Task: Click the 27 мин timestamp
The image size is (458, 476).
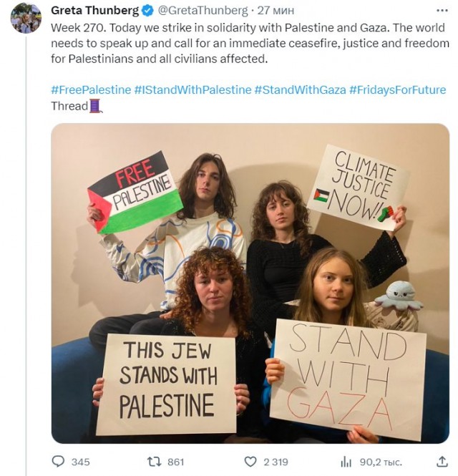Action: point(276,11)
